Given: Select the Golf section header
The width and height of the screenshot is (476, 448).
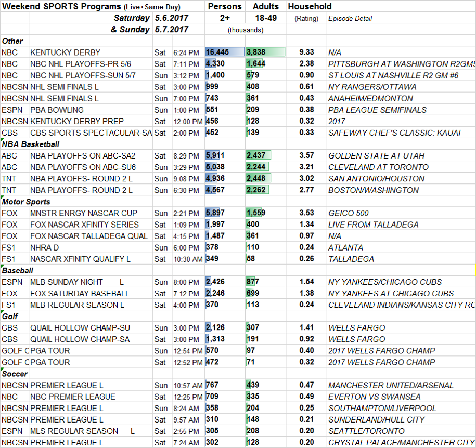Looking at the screenshot, I should pos(10,317).
